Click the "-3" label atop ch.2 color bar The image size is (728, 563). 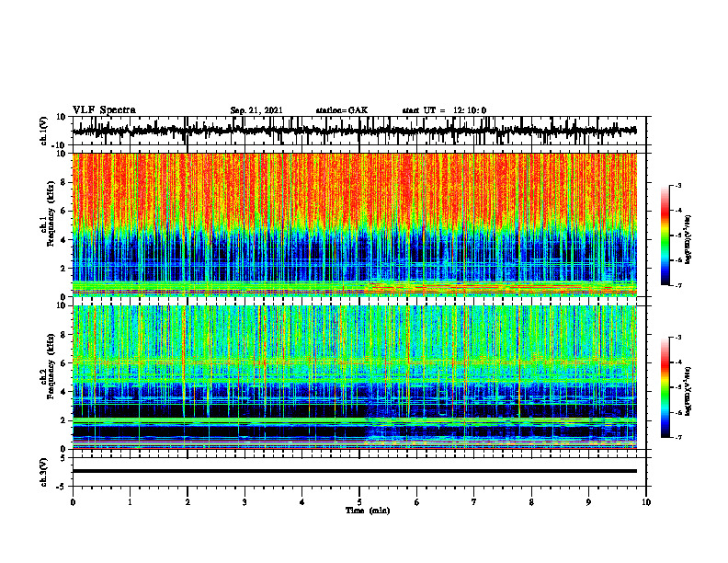point(678,338)
